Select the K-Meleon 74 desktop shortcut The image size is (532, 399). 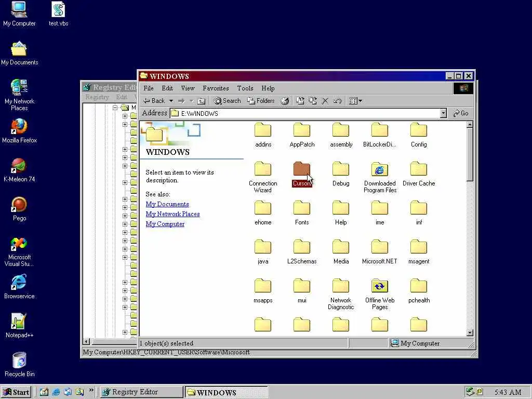tap(19, 170)
